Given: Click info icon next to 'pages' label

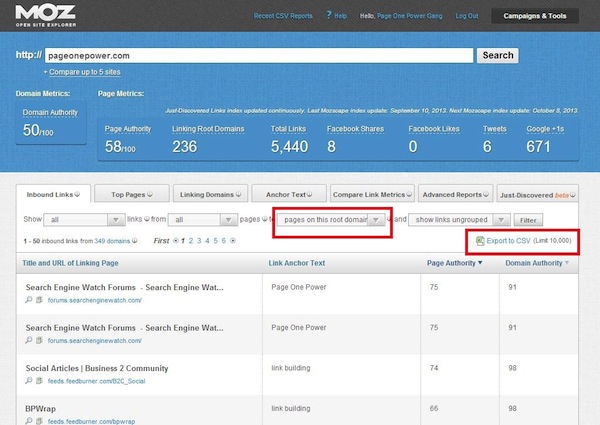Looking at the screenshot, I should point(264,219).
